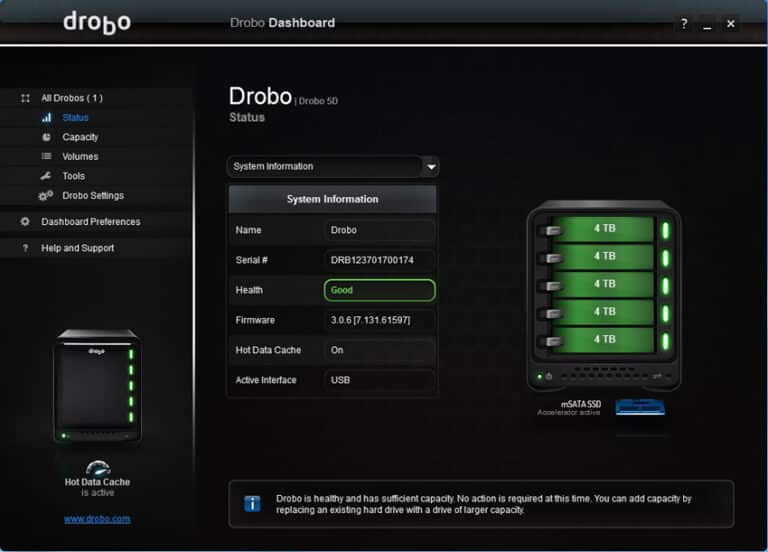
Task: Click the Help and Support question icon
Action: tap(25, 248)
